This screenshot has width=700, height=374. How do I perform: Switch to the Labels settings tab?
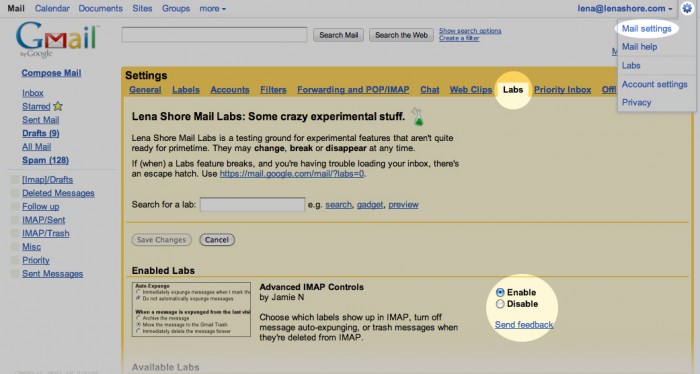186,90
